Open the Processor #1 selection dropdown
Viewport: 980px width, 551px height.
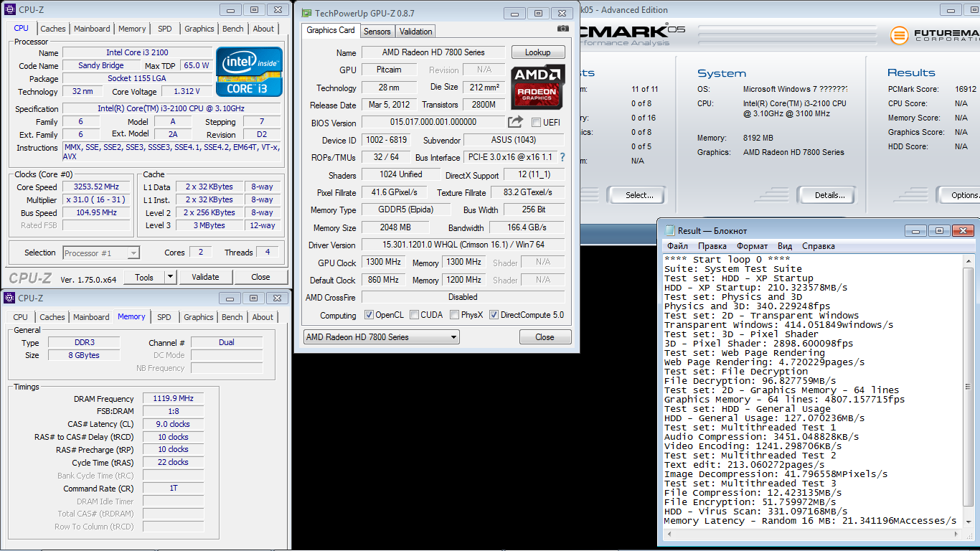[101, 253]
